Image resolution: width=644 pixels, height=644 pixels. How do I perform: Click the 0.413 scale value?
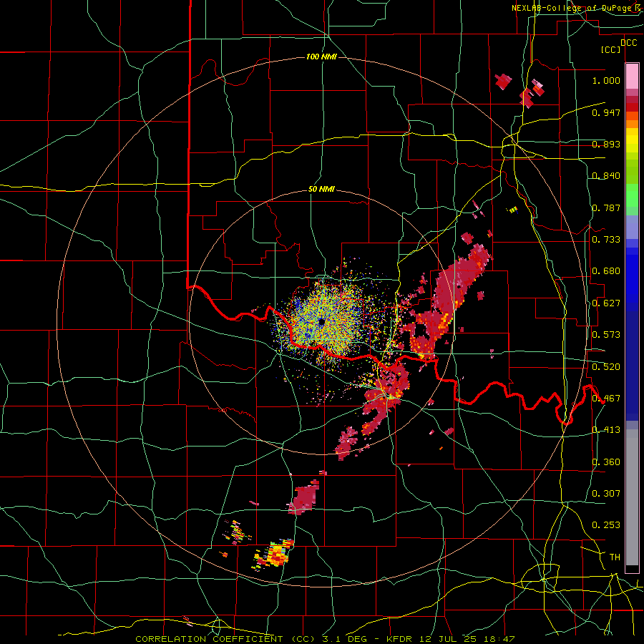pos(606,430)
